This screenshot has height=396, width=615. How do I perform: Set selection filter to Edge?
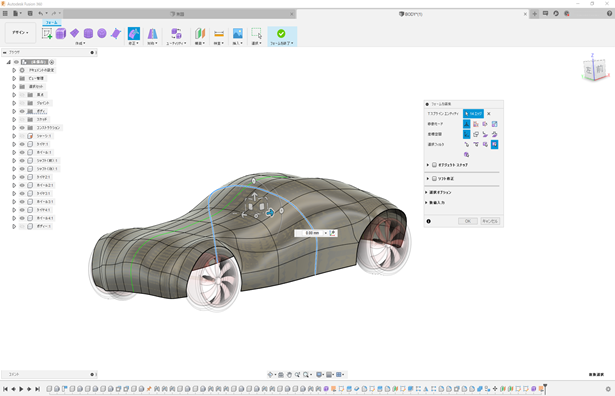click(x=476, y=144)
